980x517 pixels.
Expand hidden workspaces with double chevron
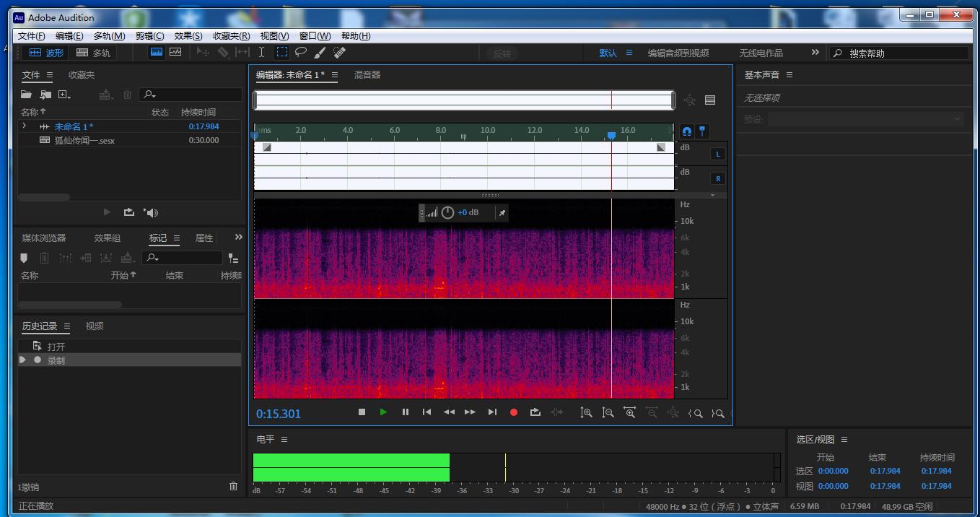pyautogui.click(x=815, y=52)
